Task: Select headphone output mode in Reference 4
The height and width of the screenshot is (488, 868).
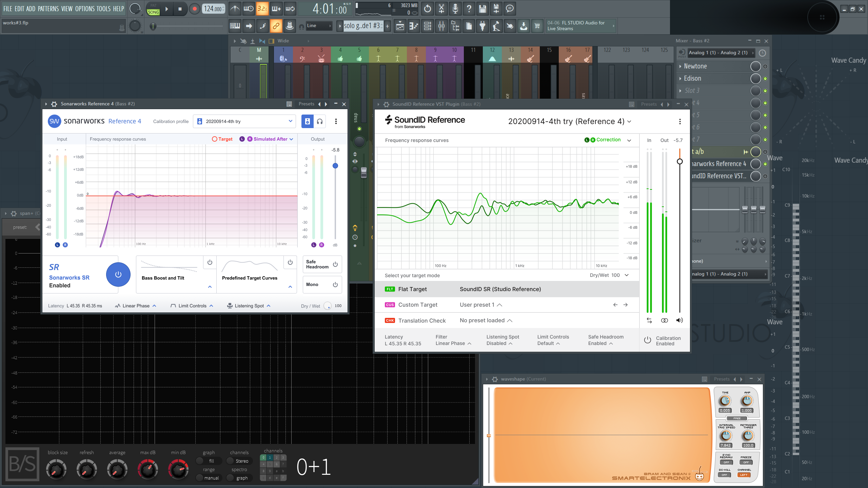Action: pos(320,121)
